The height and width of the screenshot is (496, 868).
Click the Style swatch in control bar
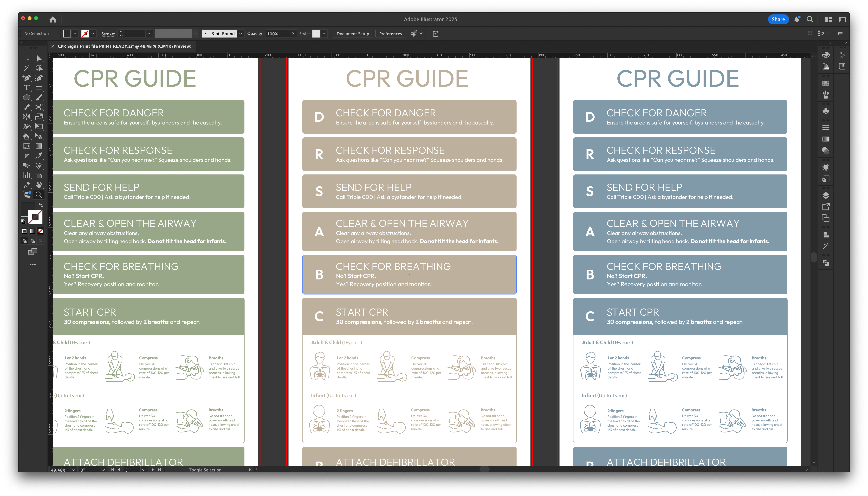(x=316, y=34)
